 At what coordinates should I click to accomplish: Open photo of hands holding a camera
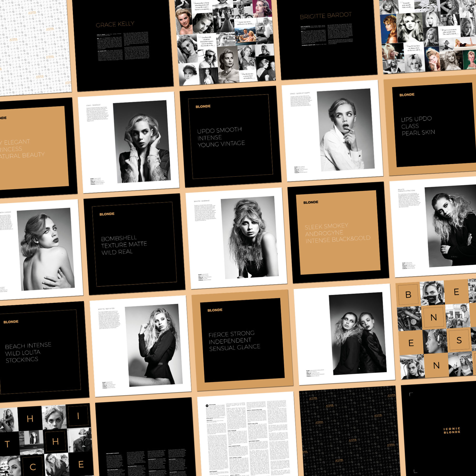point(433,293)
